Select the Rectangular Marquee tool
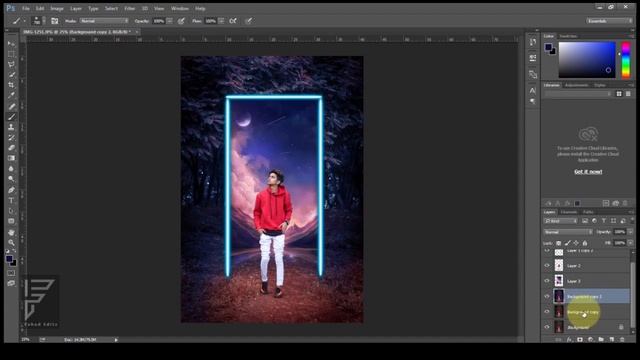 11,54
